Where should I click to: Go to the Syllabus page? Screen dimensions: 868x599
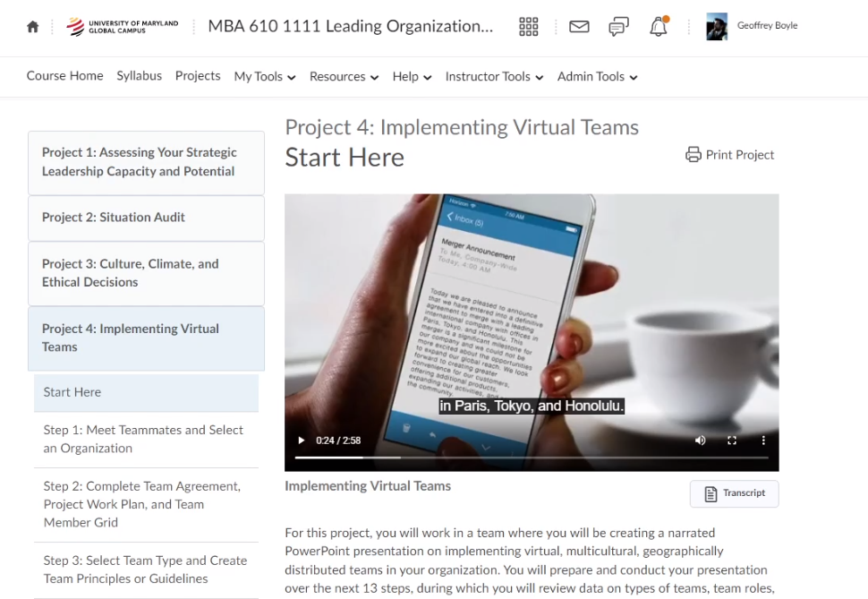pyautogui.click(x=139, y=76)
